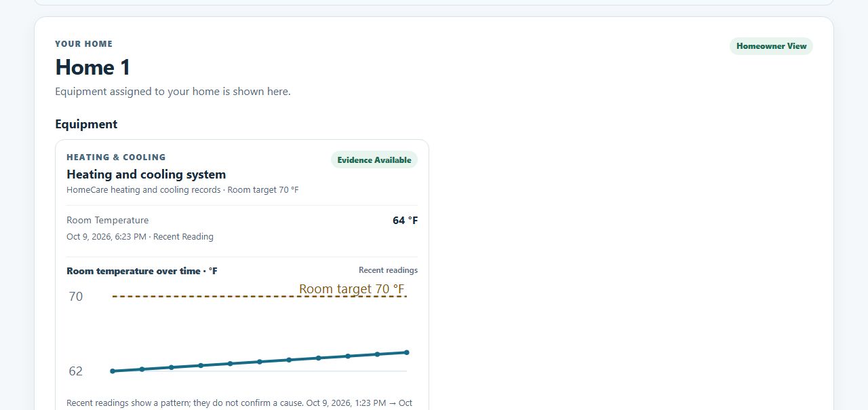The image size is (868, 410).
Task: Click the Recent readings chart label
Action: pyautogui.click(x=388, y=270)
